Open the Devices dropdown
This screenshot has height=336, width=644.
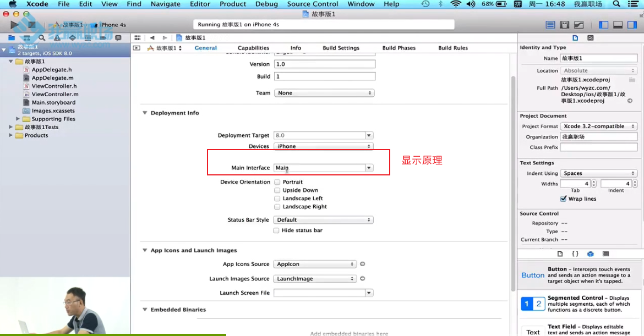pos(323,146)
